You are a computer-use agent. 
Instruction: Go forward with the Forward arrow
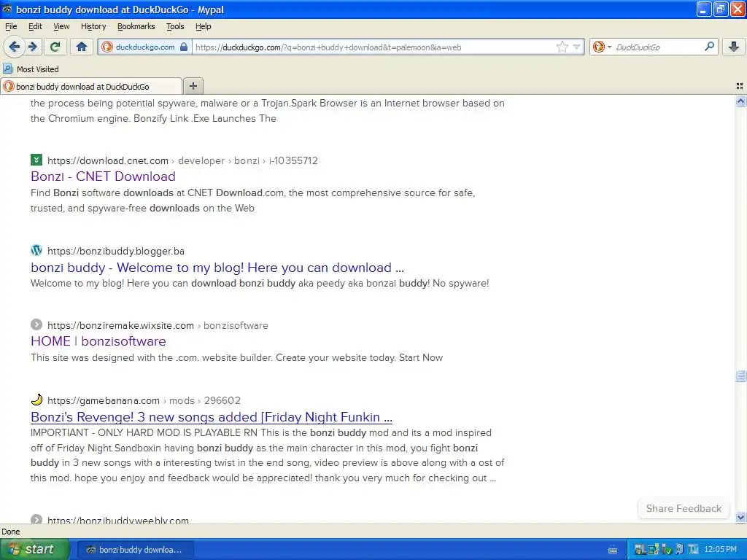(32, 47)
